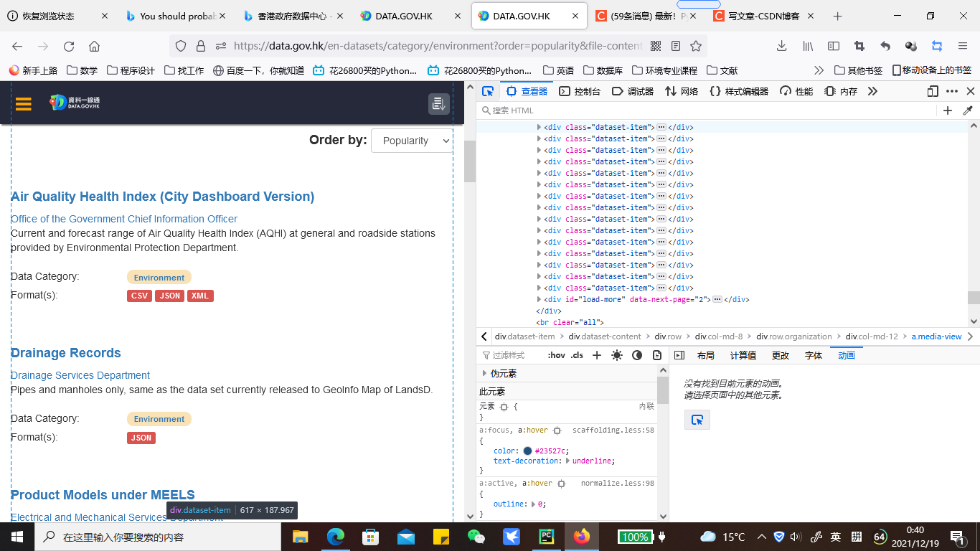Viewport: 980px width, 551px height.
Task: Bookmark the page via the star icon
Action: tap(696, 44)
